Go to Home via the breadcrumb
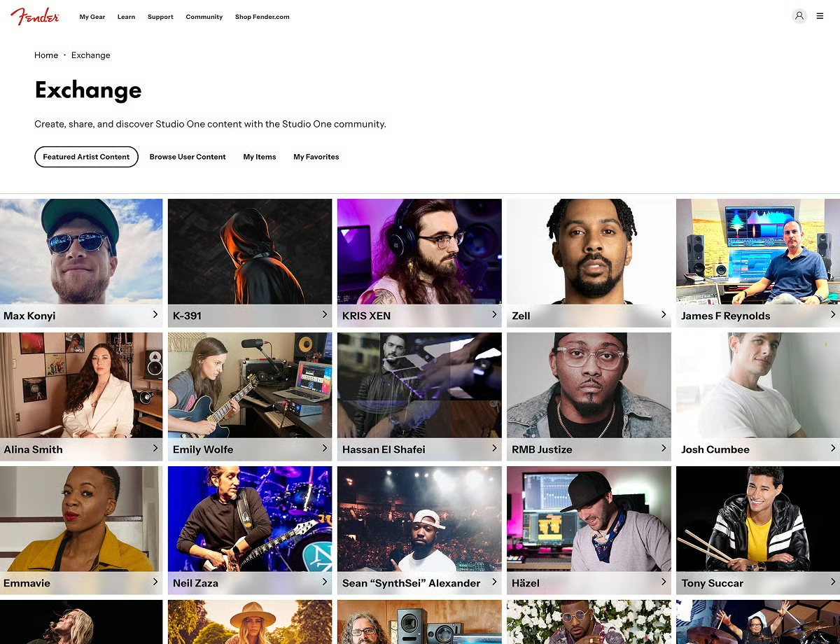 [46, 55]
